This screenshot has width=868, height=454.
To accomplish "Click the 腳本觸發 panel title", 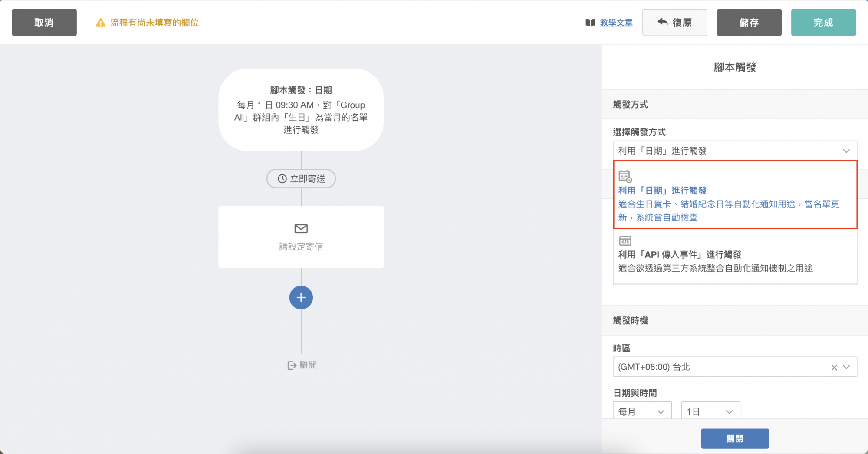I will 735,67.
